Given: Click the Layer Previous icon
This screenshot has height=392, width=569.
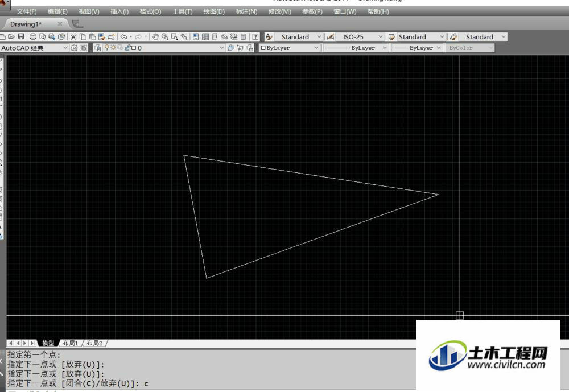Looking at the screenshot, I should tap(240, 48).
